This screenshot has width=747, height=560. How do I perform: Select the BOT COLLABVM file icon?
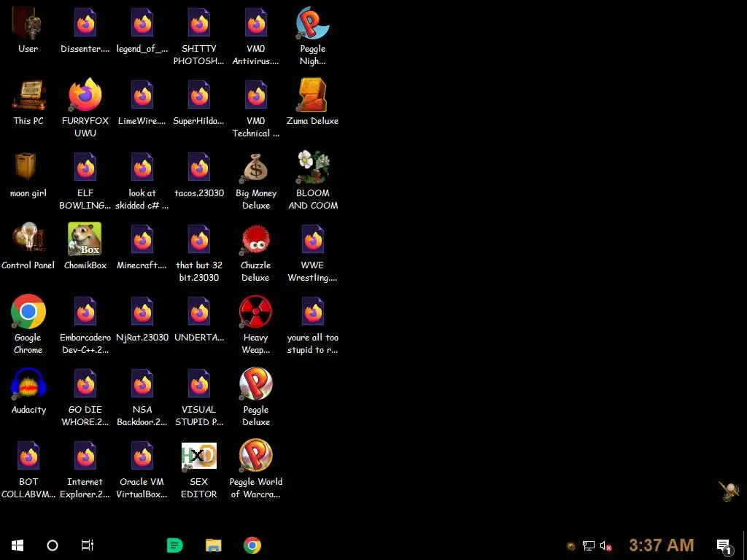coord(28,456)
